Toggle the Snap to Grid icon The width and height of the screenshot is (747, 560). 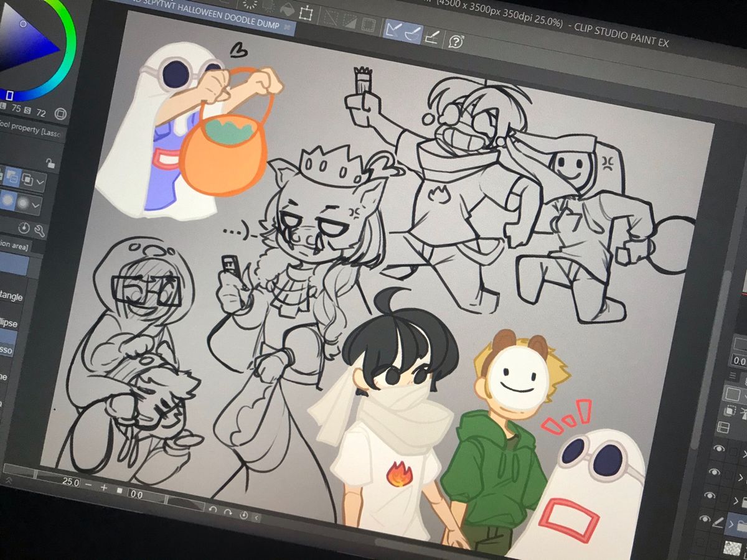(431, 37)
